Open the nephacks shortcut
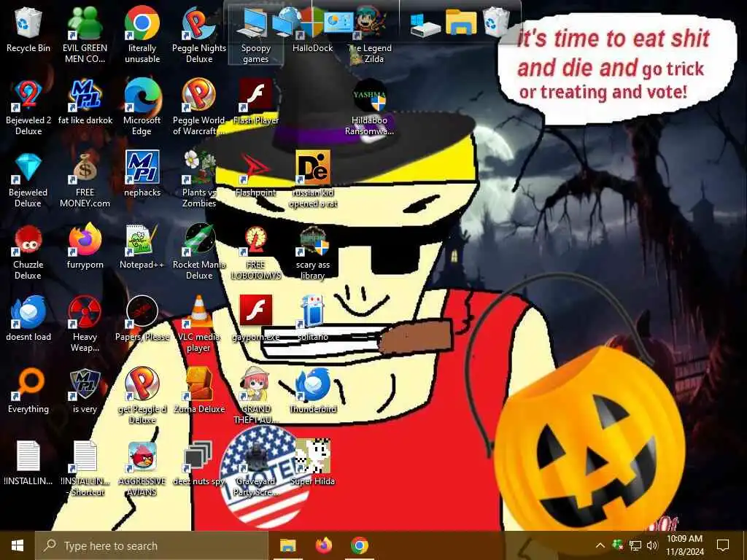The height and width of the screenshot is (560, 747). pos(142,174)
